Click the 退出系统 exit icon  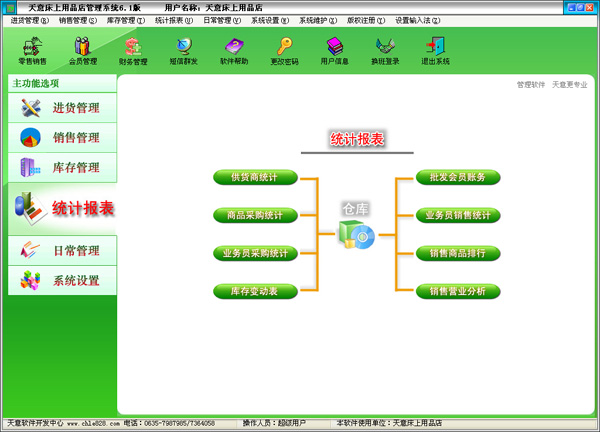pos(435,50)
